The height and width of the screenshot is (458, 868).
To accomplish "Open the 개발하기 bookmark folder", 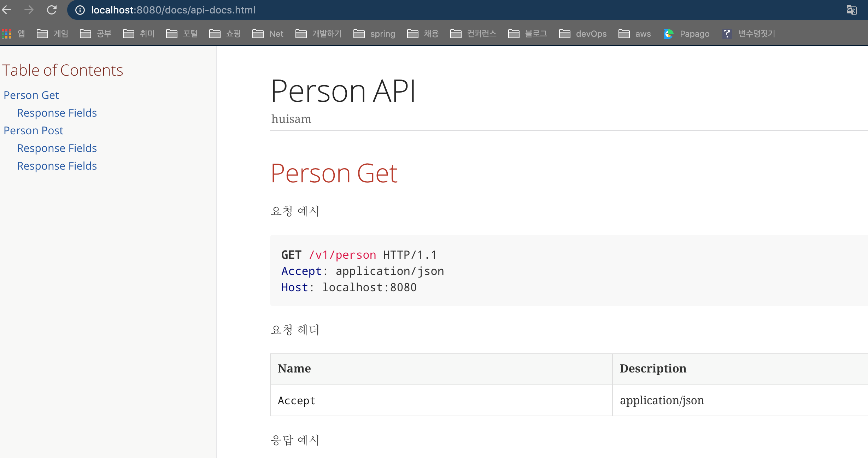I will (319, 34).
